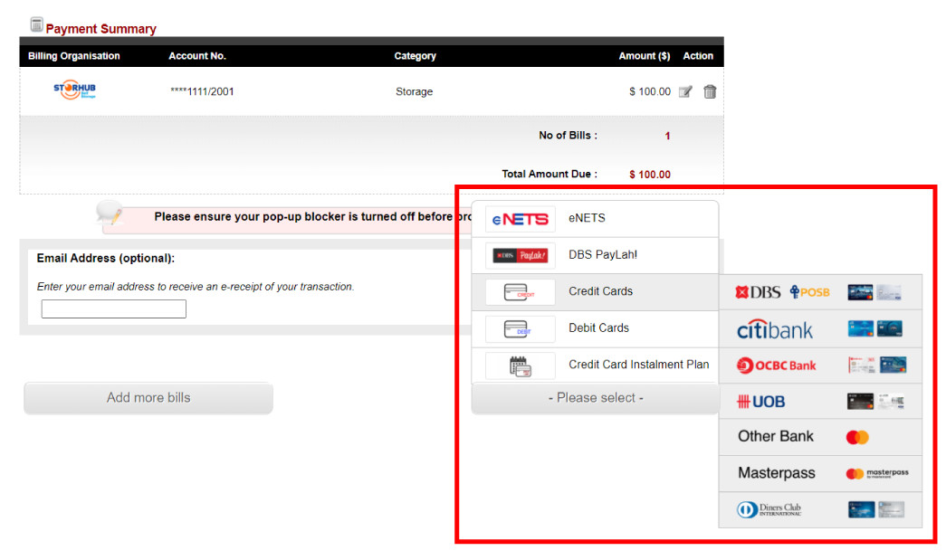Click the masterpass logo icon
Screen dimensions: 946x560
(x=877, y=474)
